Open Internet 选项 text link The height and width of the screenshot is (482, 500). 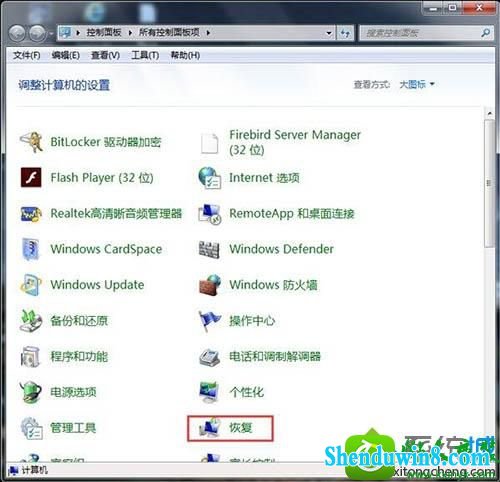[x=264, y=178]
